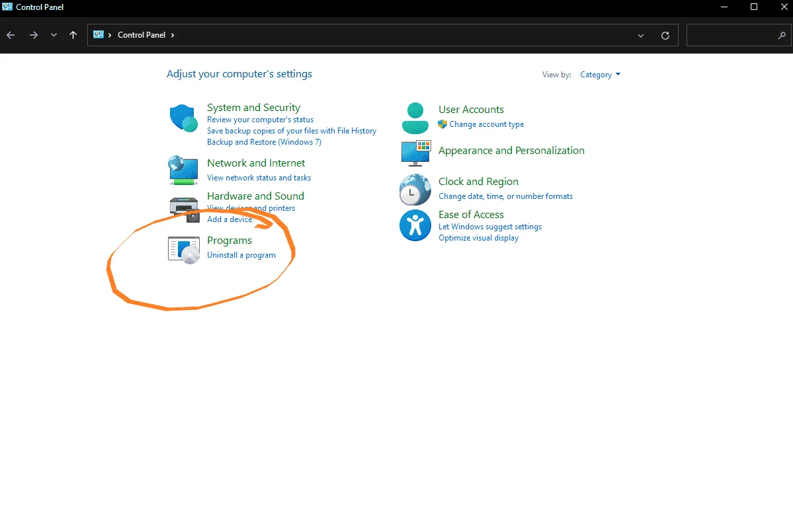
Task: Click Add a device link
Action: click(229, 219)
